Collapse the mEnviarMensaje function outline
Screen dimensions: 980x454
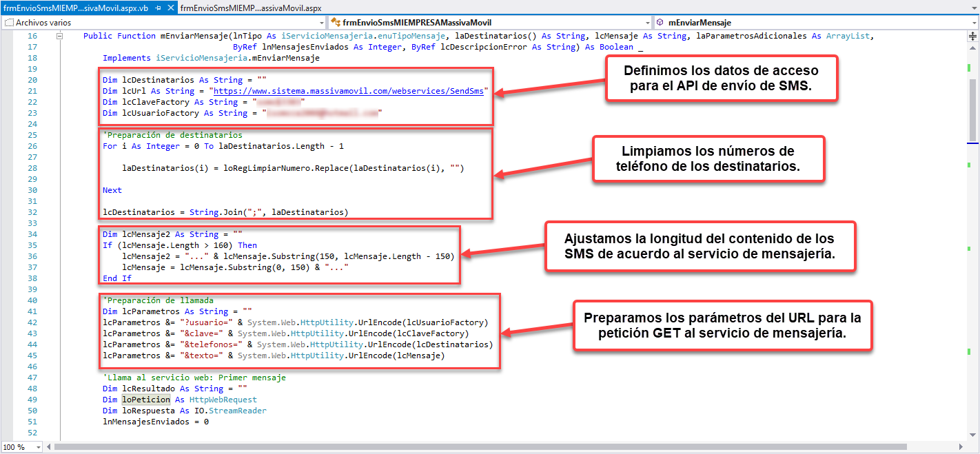point(60,36)
